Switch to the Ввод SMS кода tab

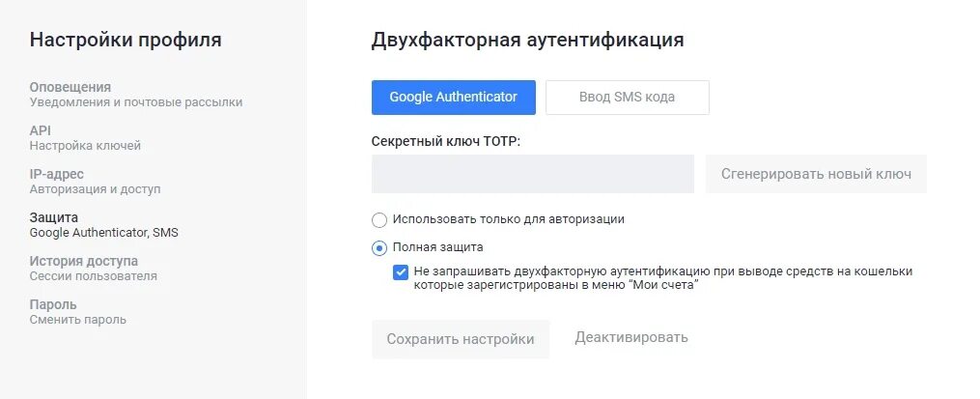point(627,97)
